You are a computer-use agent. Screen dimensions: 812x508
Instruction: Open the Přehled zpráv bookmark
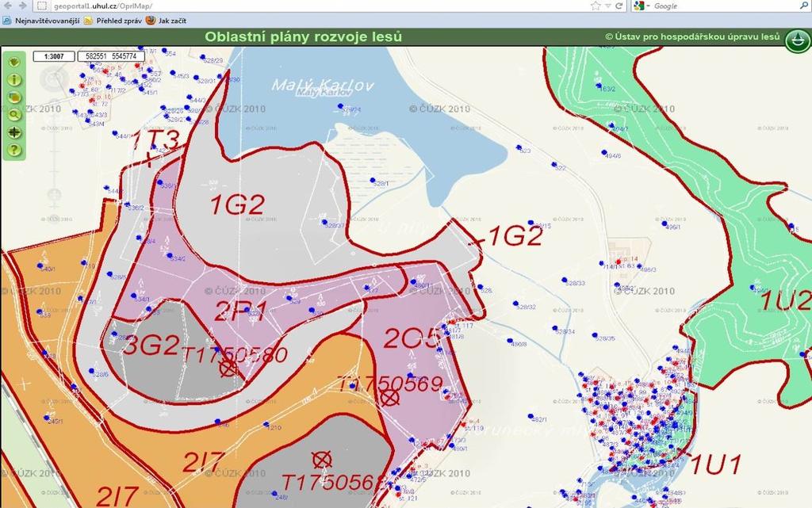113,21
